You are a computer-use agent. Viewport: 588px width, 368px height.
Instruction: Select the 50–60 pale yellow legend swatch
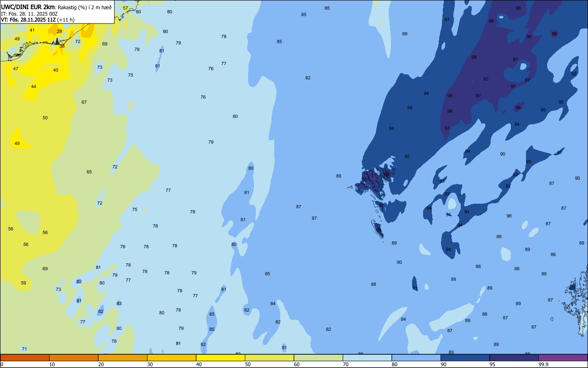pyautogui.click(x=269, y=357)
